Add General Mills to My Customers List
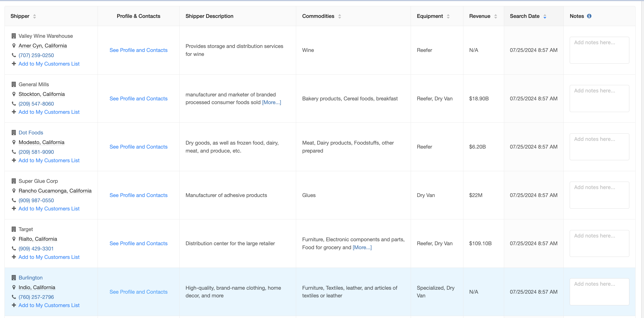644x318 pixels. click(x=49, y=112)
